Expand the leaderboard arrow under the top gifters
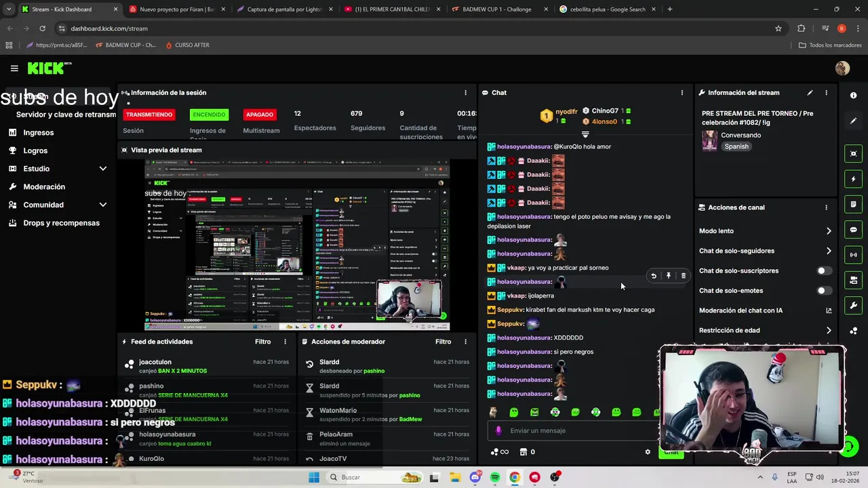Viewport: 868px width, 488px height. point(585,134)
